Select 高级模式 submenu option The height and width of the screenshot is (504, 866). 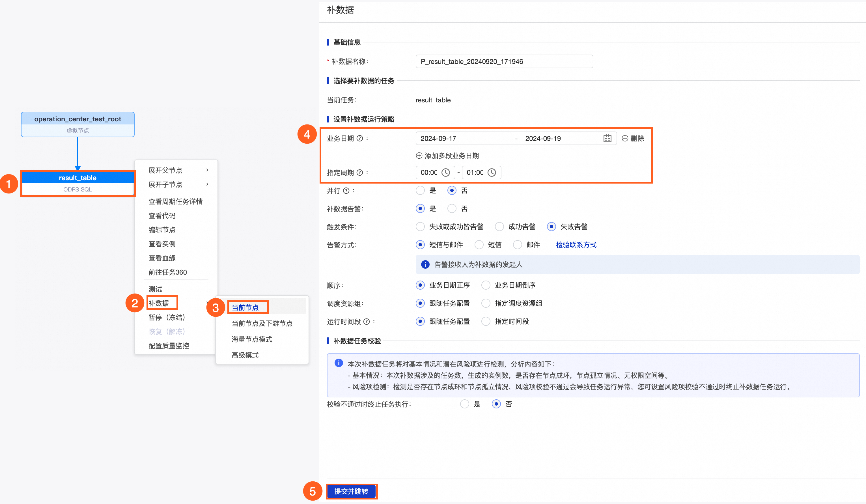245,355
